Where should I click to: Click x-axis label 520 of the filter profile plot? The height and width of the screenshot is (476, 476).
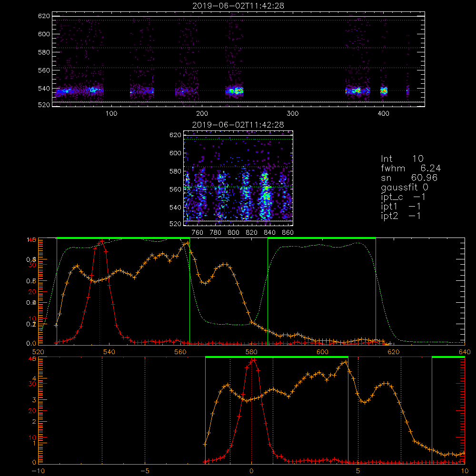click(x=38, y=352)
